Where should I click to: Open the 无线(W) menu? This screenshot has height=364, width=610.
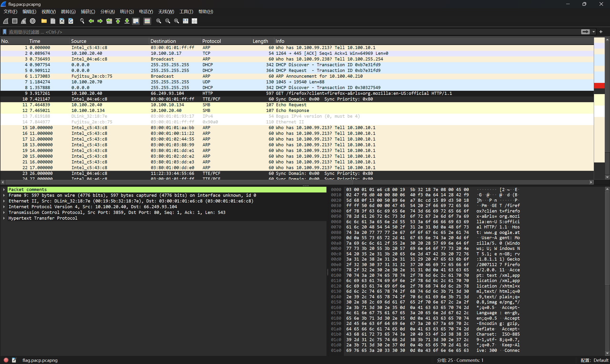[x=166, y=11]
